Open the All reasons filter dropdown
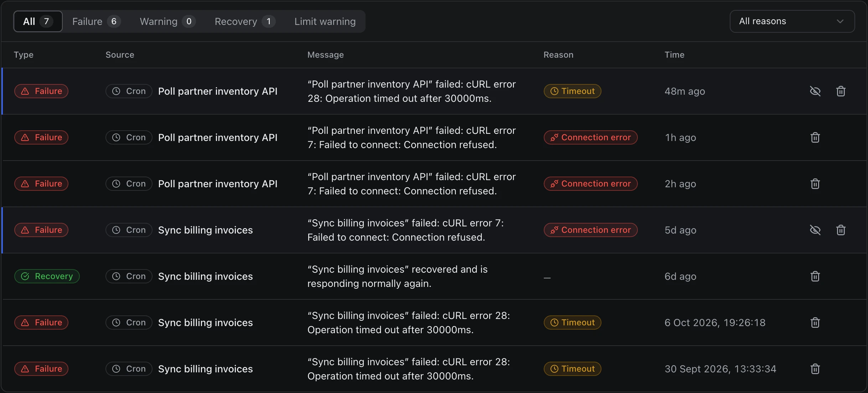The height and width of the screenshot is (393, 868). (792, 21)
